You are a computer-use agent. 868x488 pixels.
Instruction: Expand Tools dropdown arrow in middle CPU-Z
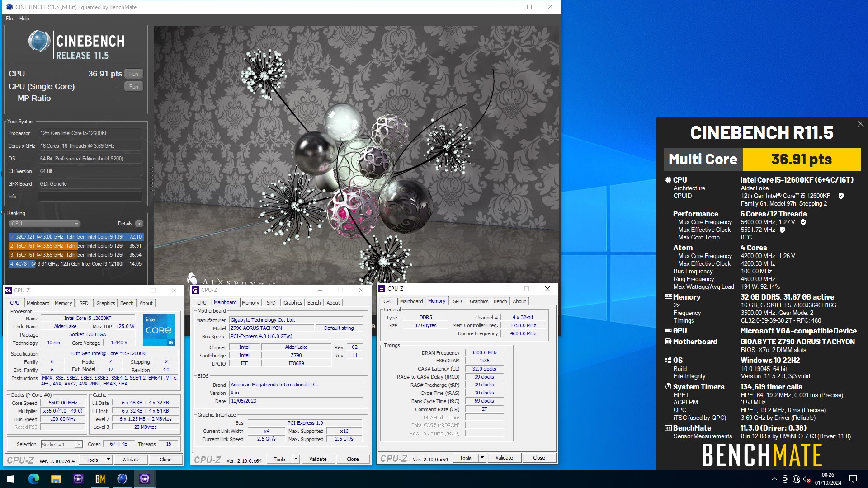coord(296,459)
